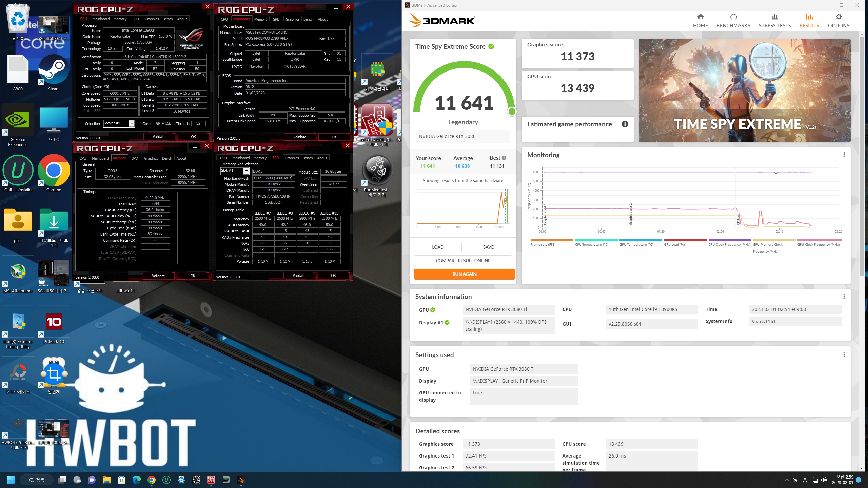
Task: Open the Monitoring panel three-dot menu
Action: tap(844, 155)
